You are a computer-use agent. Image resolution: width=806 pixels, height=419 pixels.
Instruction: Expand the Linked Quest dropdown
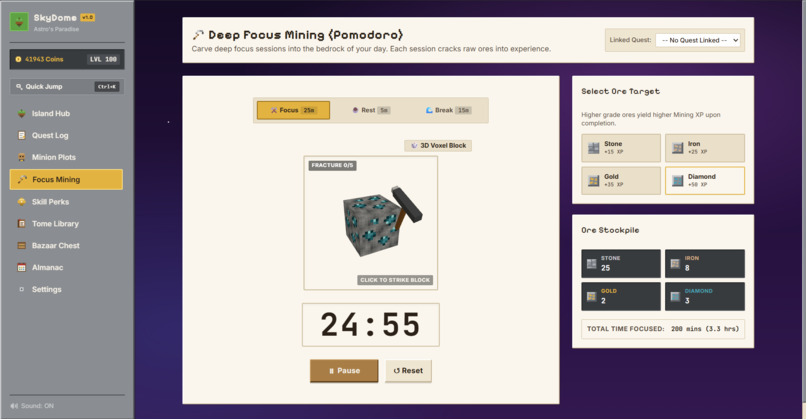tap(698, 40)
